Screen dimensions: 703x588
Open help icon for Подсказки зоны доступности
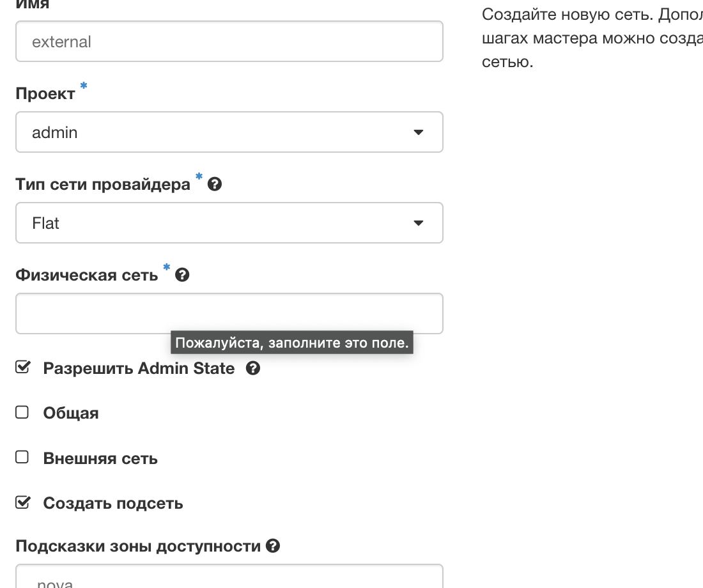273,546
